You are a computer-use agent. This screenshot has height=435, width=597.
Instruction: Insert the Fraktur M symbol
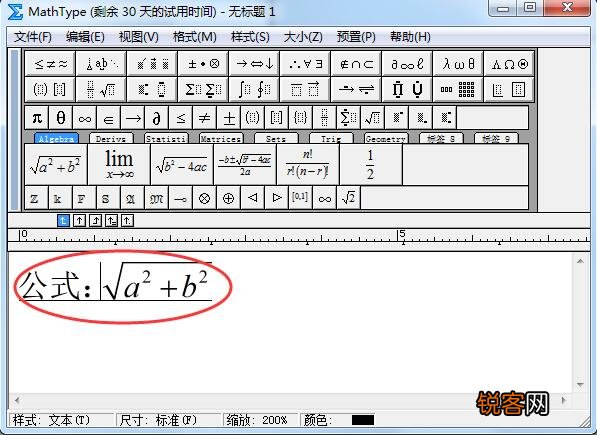pos(156,198)
